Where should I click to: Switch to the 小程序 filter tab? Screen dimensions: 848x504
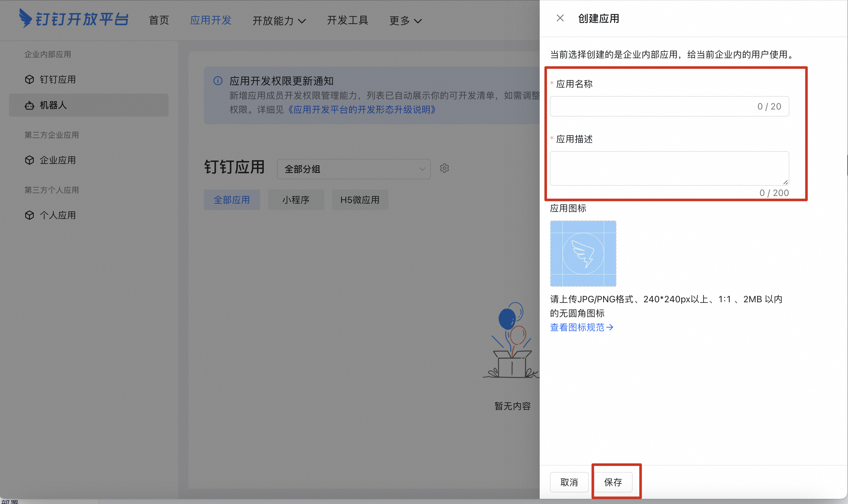(296, 200)
